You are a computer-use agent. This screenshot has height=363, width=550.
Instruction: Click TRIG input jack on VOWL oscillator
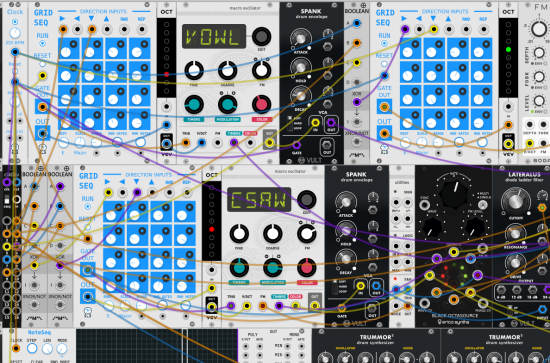click(x=186, y=142)
